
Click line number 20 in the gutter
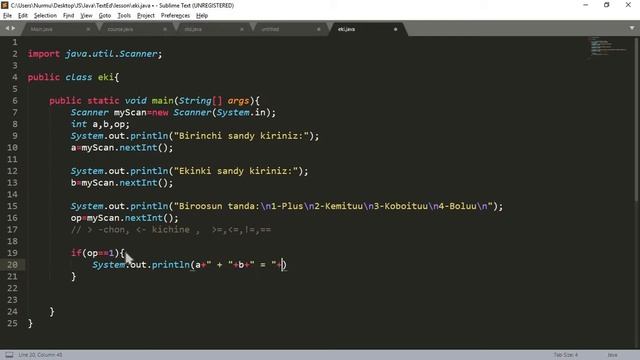pyautogui.click(x=12, y=264)
